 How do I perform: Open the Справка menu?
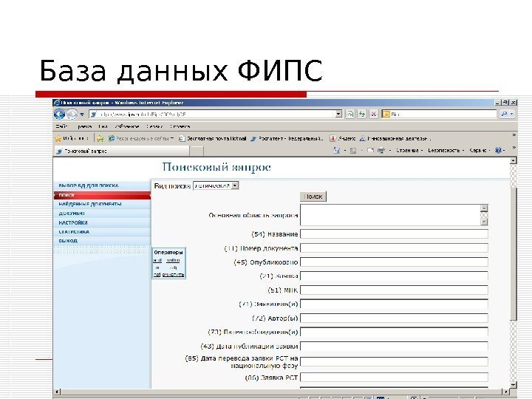pyautogui.click(x=180, y=126)
